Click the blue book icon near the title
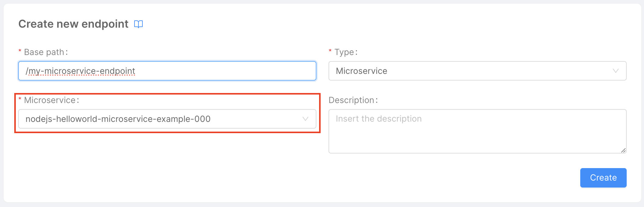644x207 pixels. [139, 24]
